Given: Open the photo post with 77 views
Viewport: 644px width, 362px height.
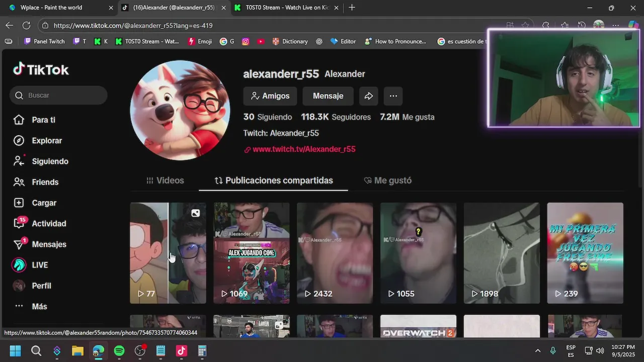Looking at the screenshot, I should point(168,253).
